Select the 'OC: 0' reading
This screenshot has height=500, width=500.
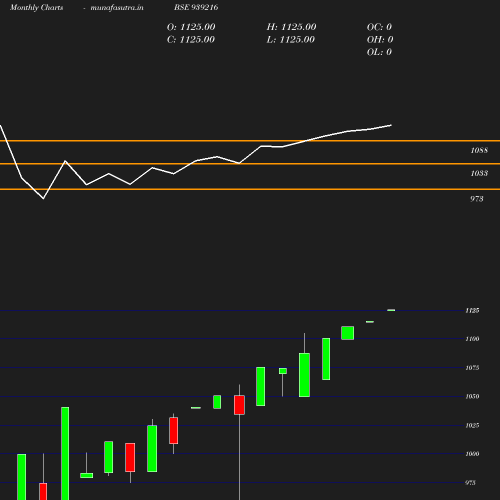379,27
